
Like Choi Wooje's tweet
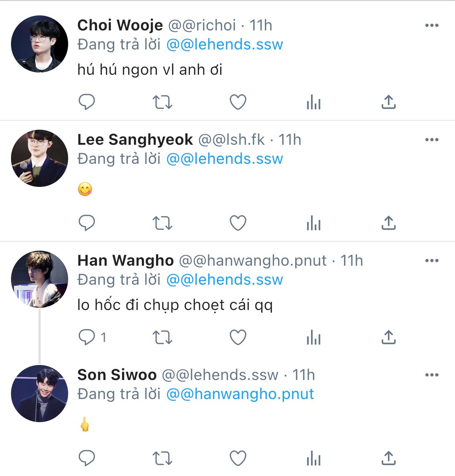click(x=238, y=102)
